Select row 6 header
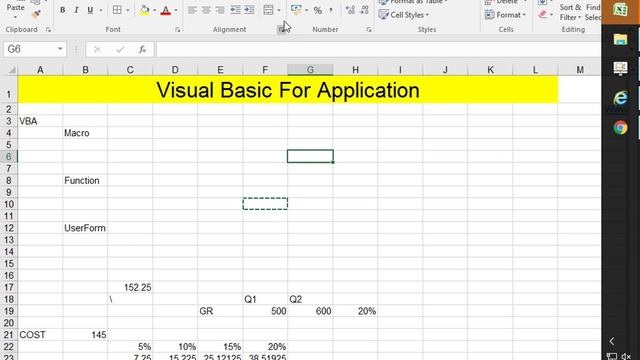 [x=9, y=157]
